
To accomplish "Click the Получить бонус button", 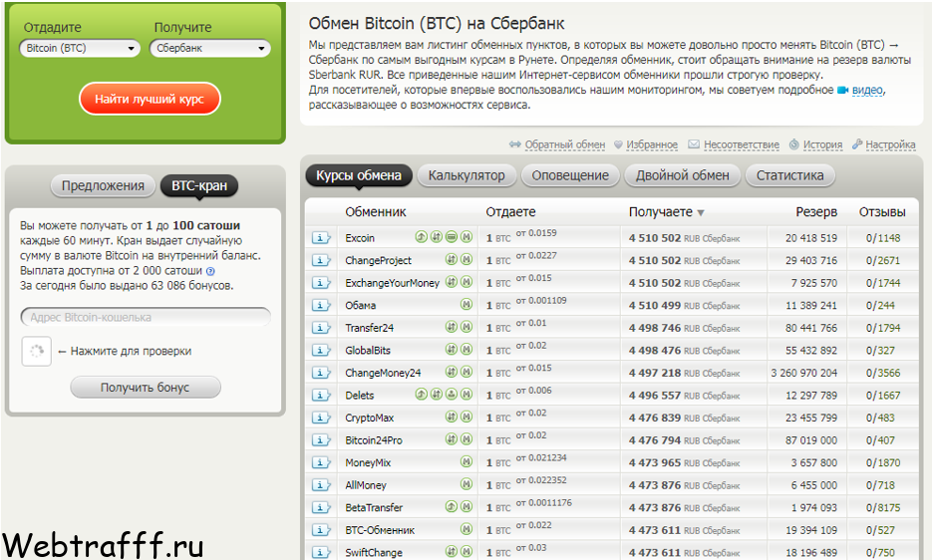I will (145, 388).
